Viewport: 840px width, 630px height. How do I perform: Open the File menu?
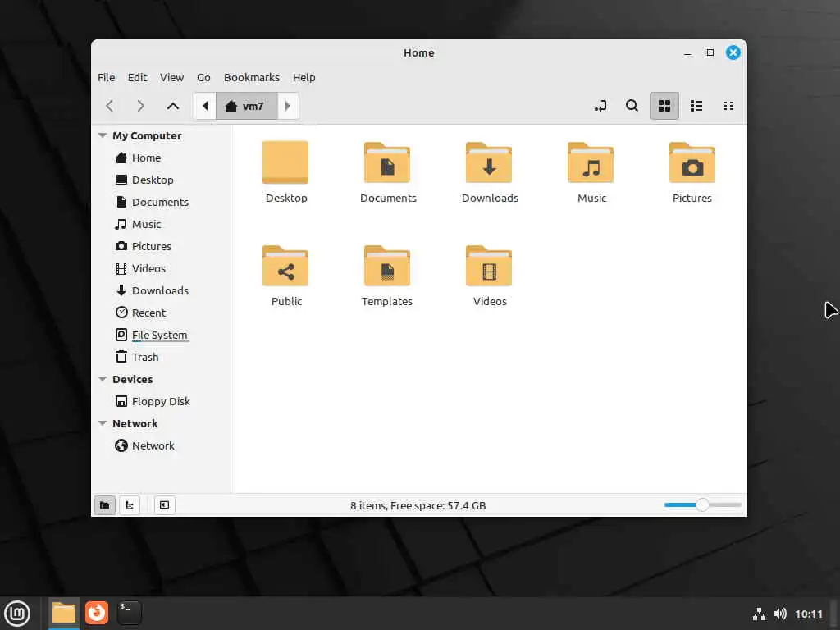point(106,78)
